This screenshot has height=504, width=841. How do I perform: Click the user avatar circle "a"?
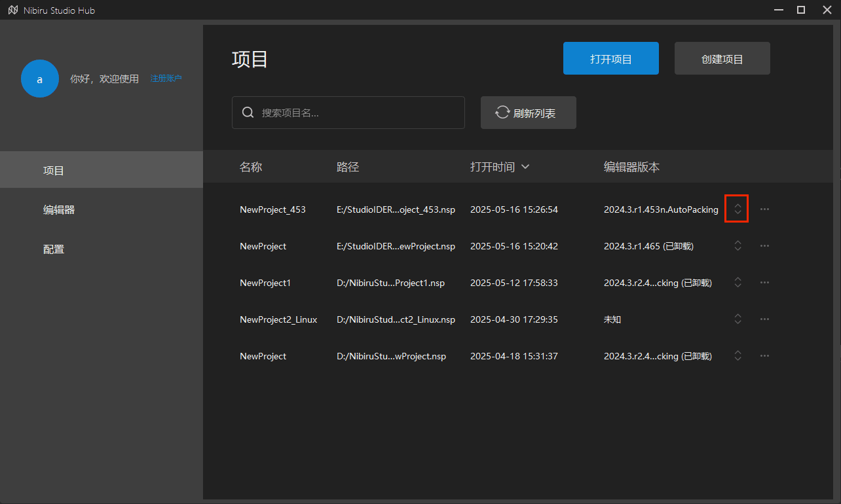pos(40,79)
